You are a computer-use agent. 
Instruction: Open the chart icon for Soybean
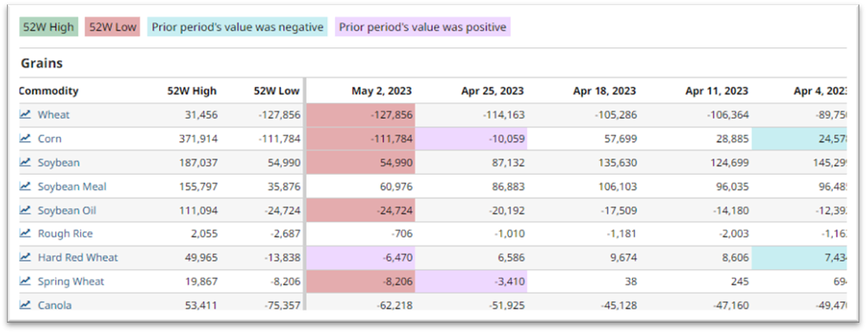click(25, 163)
